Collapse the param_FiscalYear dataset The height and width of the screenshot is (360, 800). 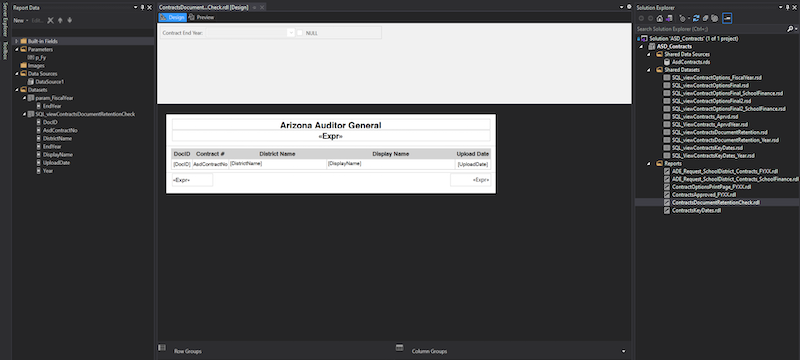(x=24, y=98)
